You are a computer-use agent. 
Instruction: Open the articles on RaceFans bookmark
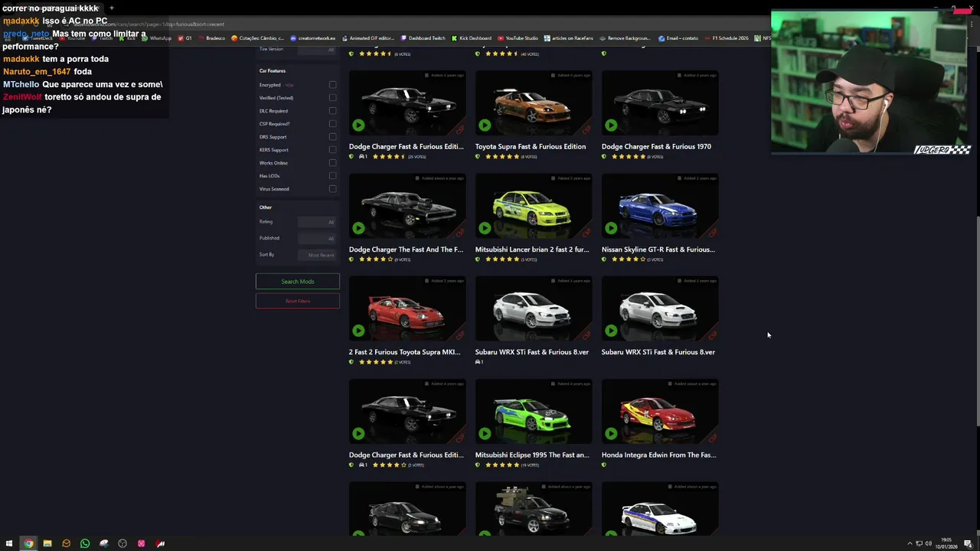[x=569, y=38]
